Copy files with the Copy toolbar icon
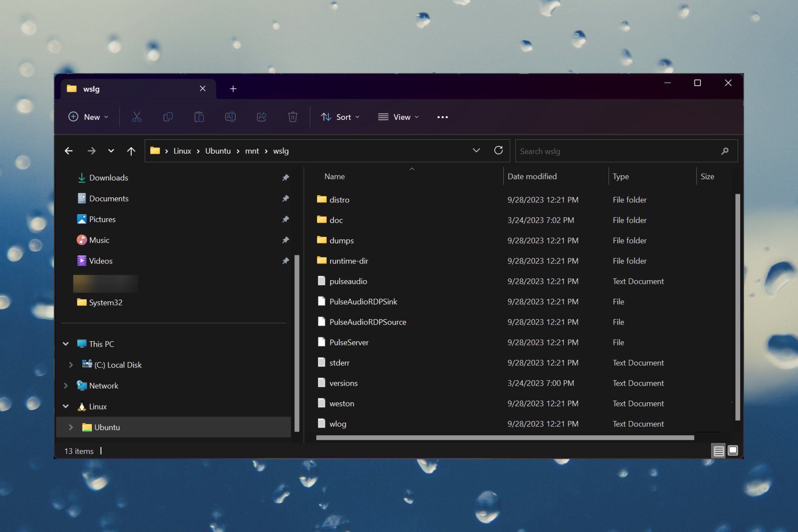798x532 pixels. pos(168,117)
